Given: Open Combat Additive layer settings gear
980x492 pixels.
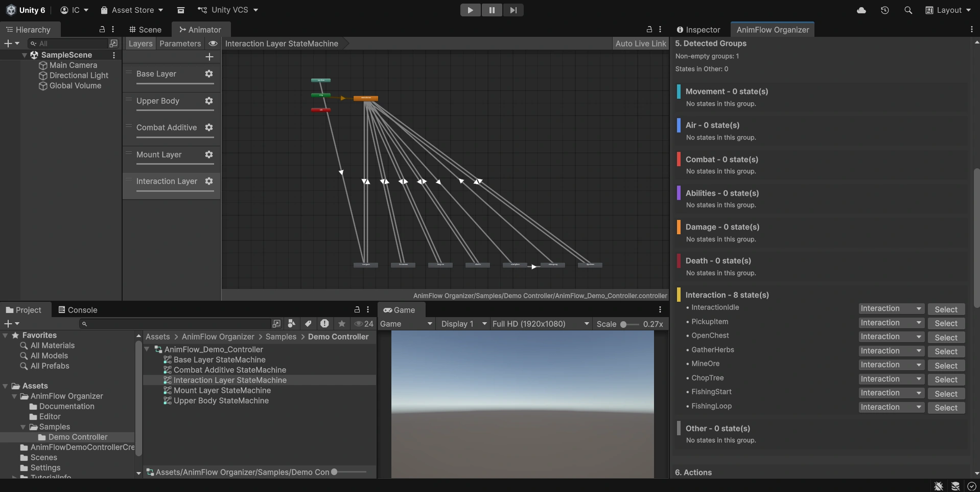Looking at the screenshot, I should tap(209, 127).
